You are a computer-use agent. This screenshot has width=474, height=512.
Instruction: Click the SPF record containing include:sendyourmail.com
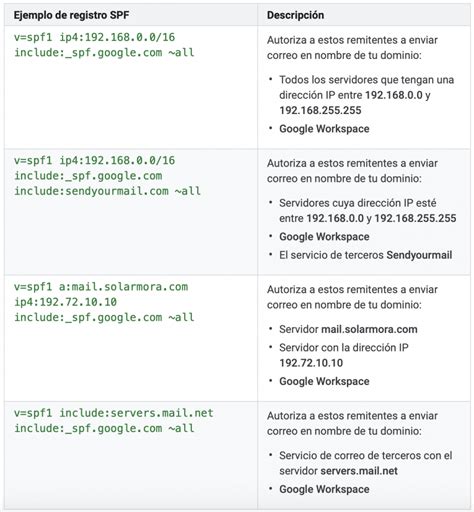(107, 176)
